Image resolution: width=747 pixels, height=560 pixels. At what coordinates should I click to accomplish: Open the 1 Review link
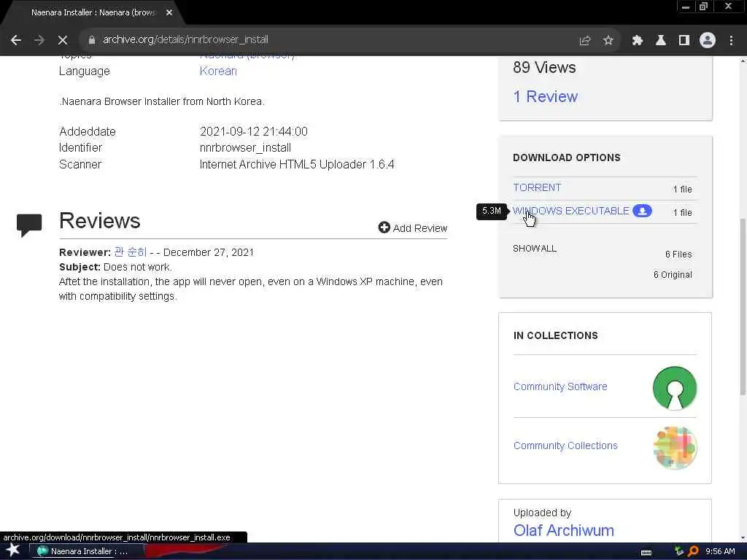pyautogui.click(x=545, y=97)
